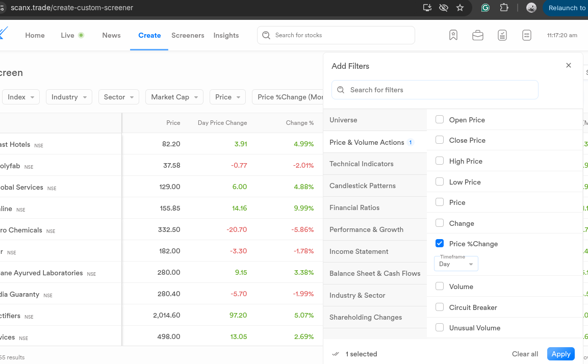Open the watchlist bookmark icon in header
This screenshot has height=364, width=588.
(453, 35)
